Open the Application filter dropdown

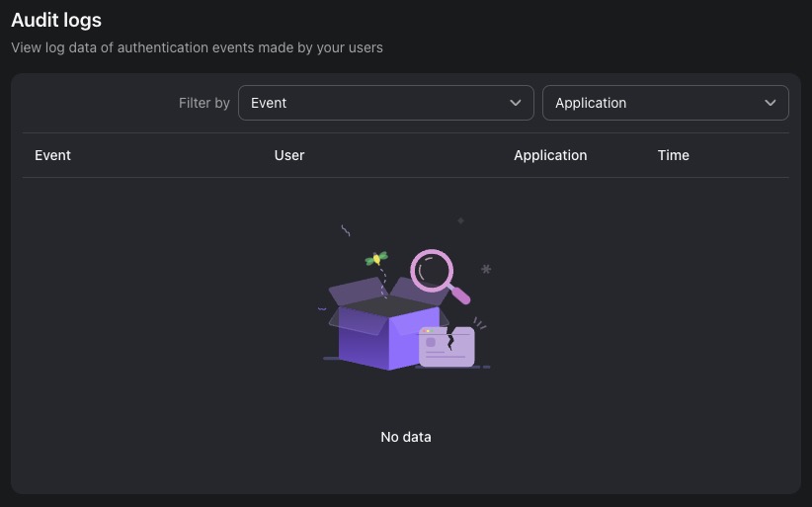pos(666,103)
